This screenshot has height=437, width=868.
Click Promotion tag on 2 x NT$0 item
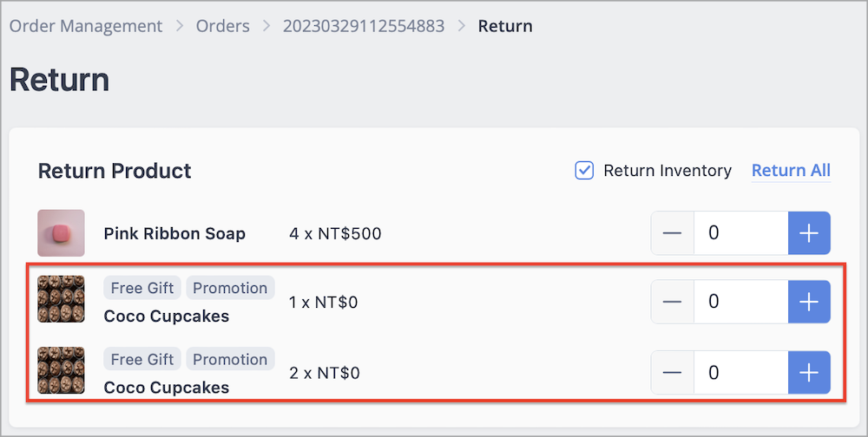[x=230, y=359]
